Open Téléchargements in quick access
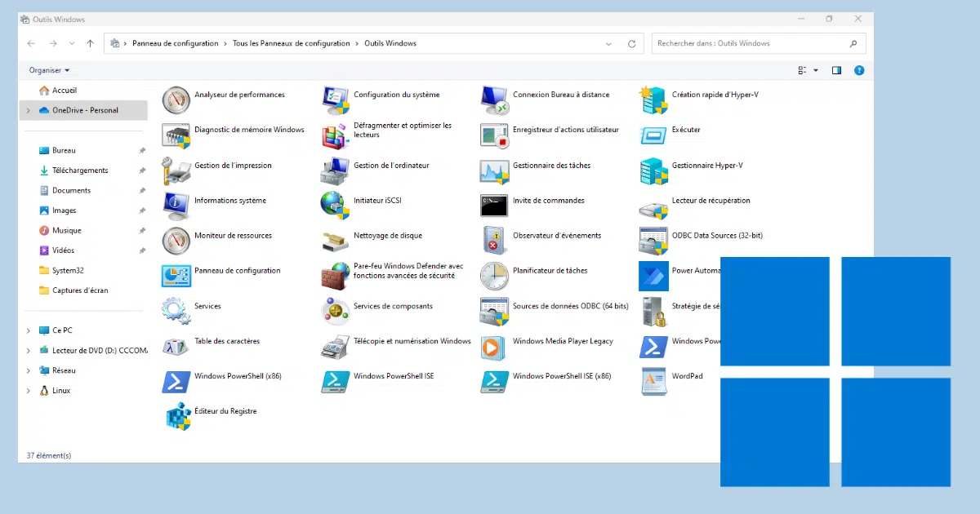The height and width of the screenshot is (514, 980). click(x=80, y=171)
